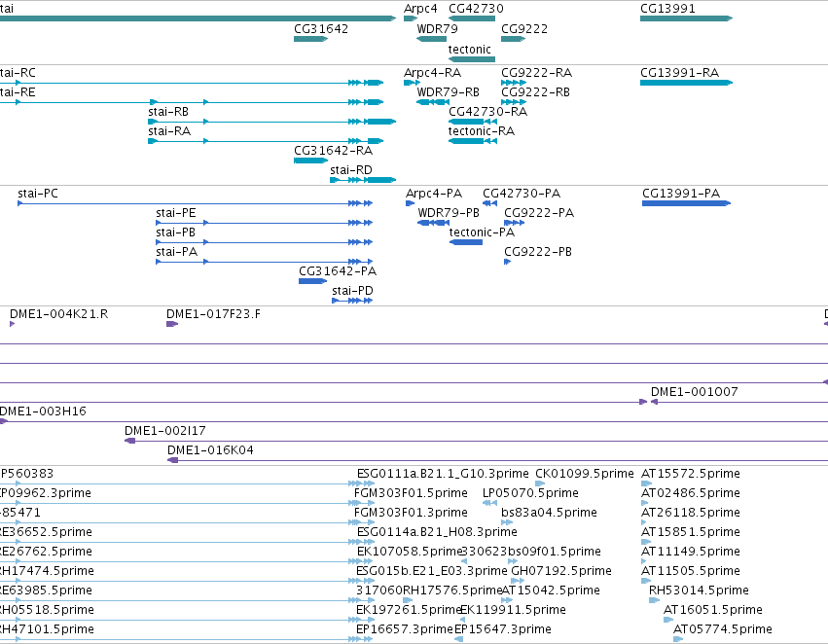Select BAC end DME1-017F23.F
This screenshot has height=644, width=828.
[x=172, y=324]
